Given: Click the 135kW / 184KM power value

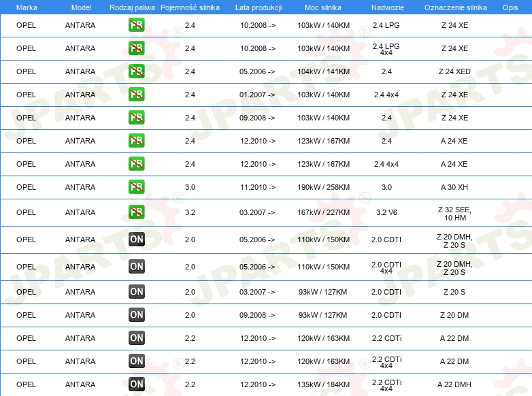Looking at the screenshot, I should coord(323,384).
